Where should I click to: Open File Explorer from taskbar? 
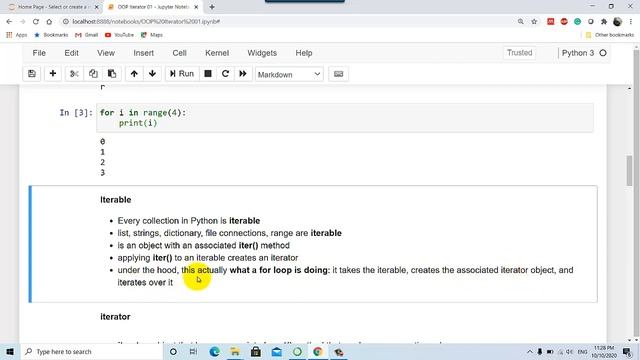tap(235, 351)
